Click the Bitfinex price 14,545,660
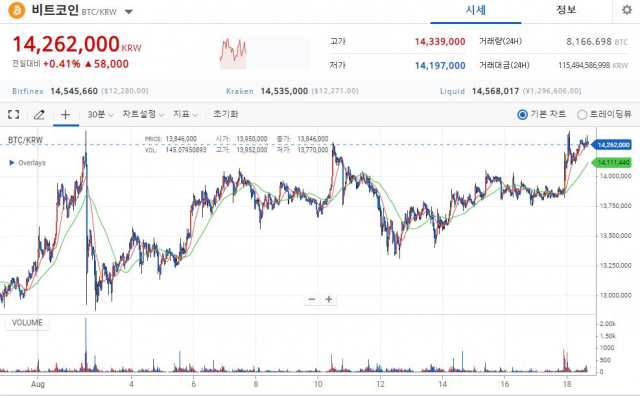 point(74,91)
